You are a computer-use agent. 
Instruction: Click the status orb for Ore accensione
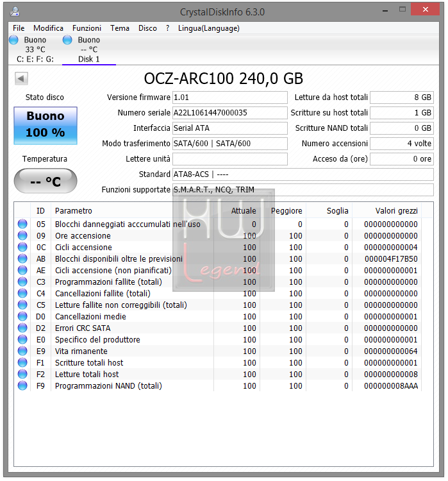pyautogui.click(x=22, y=235)
